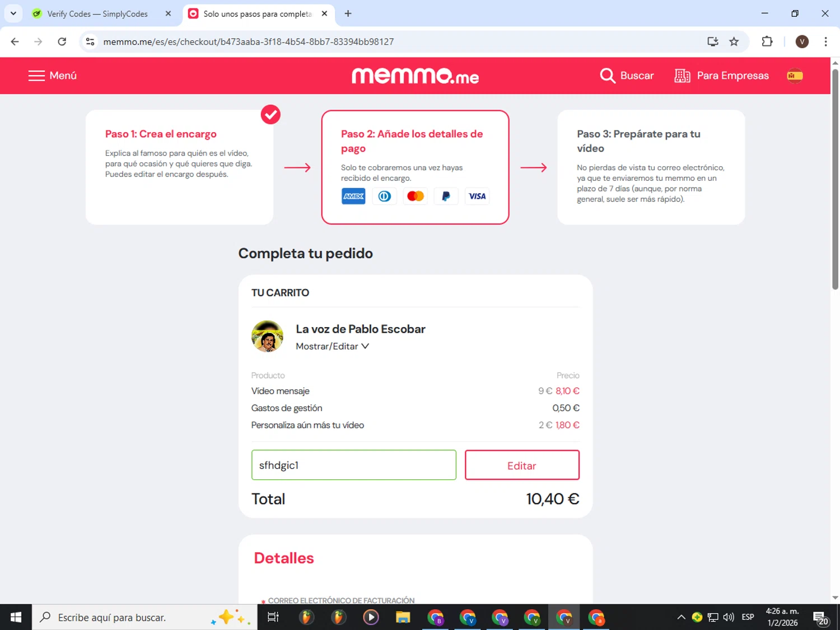
Task: Open the Menú hamburger icon
Action: point(36,76)
